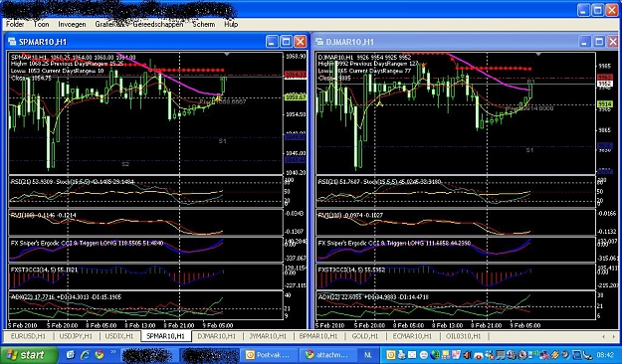This screenshot has height=364, width=622.
Task: Open the Scherm menu
Action: tap(203, 24)
